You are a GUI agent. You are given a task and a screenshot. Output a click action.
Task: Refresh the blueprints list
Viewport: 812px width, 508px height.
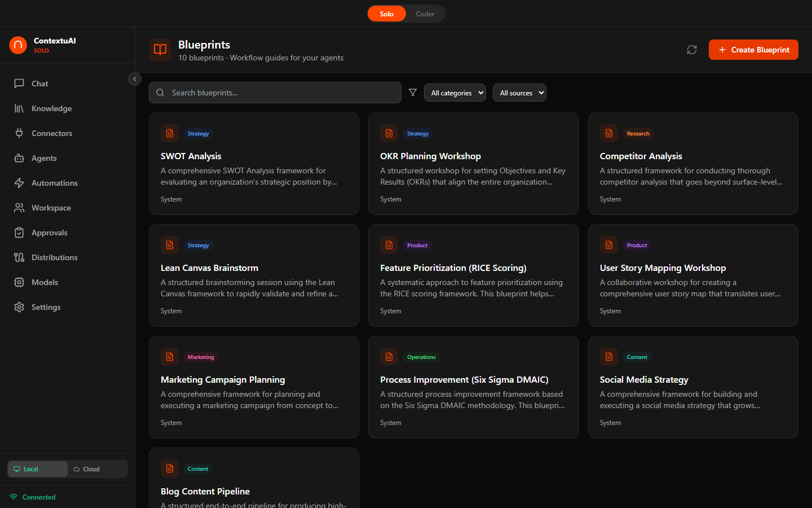tap(692, 50)
